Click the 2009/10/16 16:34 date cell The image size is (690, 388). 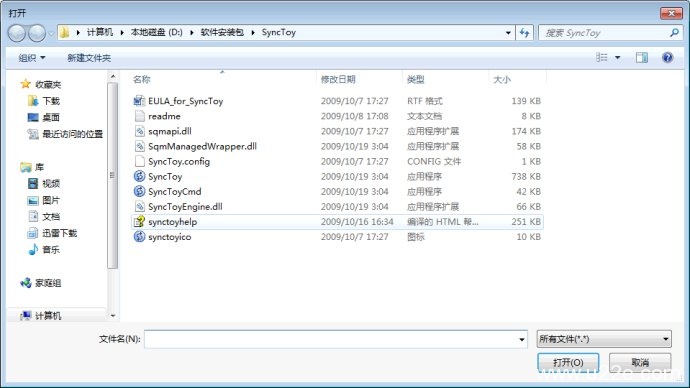[357, 222]
